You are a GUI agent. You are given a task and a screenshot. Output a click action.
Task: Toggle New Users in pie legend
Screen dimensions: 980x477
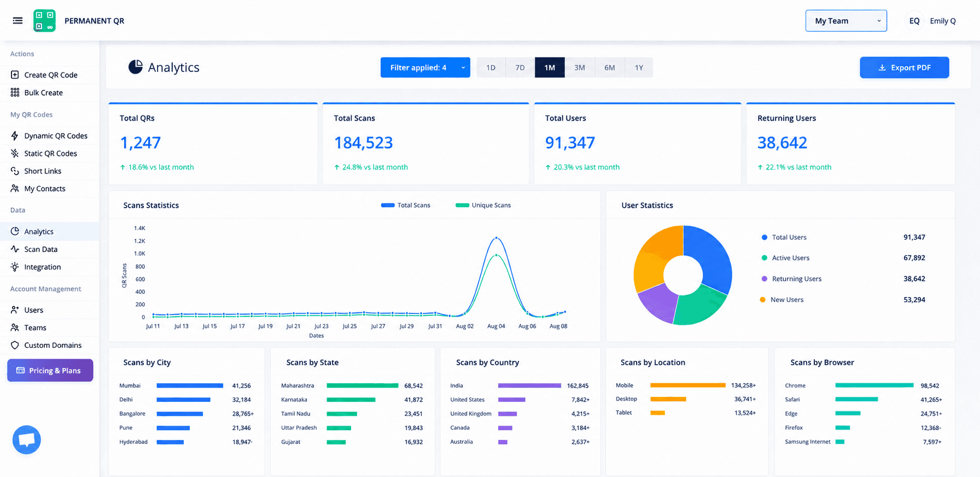(782, 299)
